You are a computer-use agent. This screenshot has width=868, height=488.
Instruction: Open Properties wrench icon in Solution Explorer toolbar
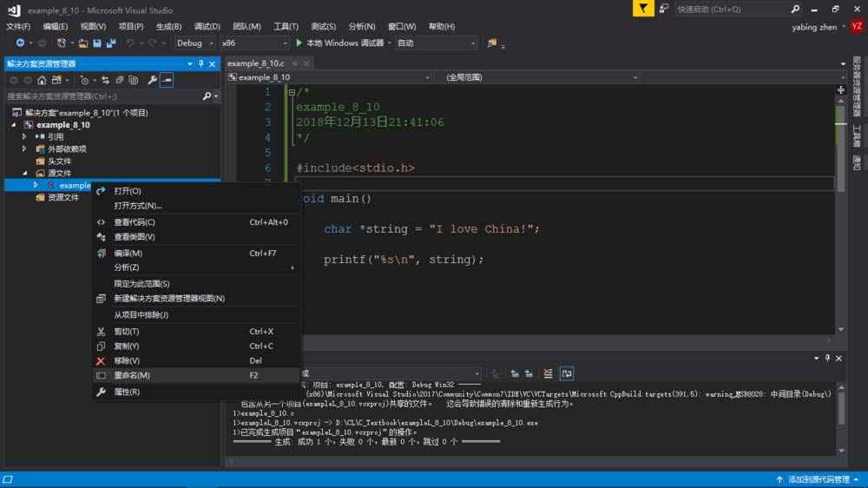153,80
